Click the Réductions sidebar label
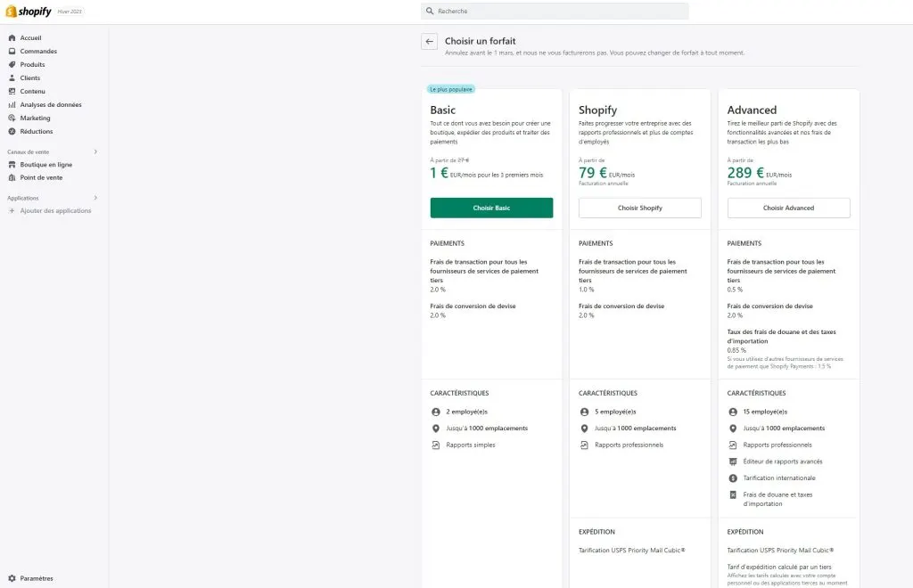Viewport: 913px width, 588px height. (36, 132)
